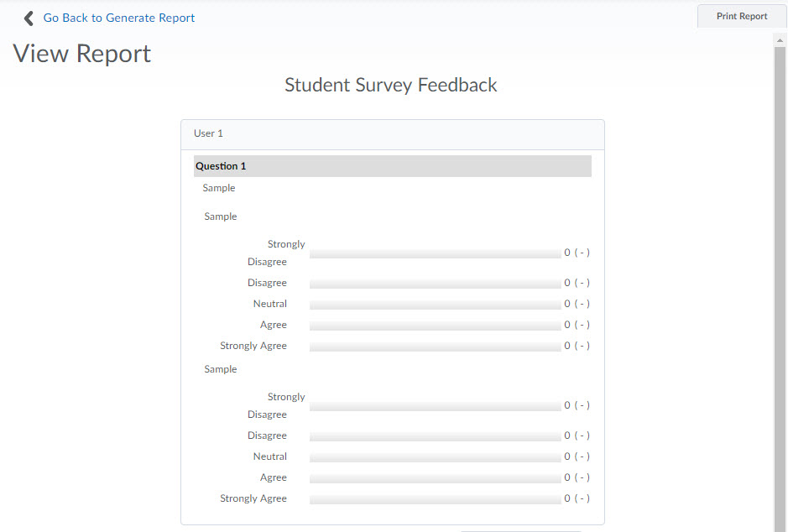Click the last Sample sub-question label
The image size is (788, 532).
click(221, 369)
